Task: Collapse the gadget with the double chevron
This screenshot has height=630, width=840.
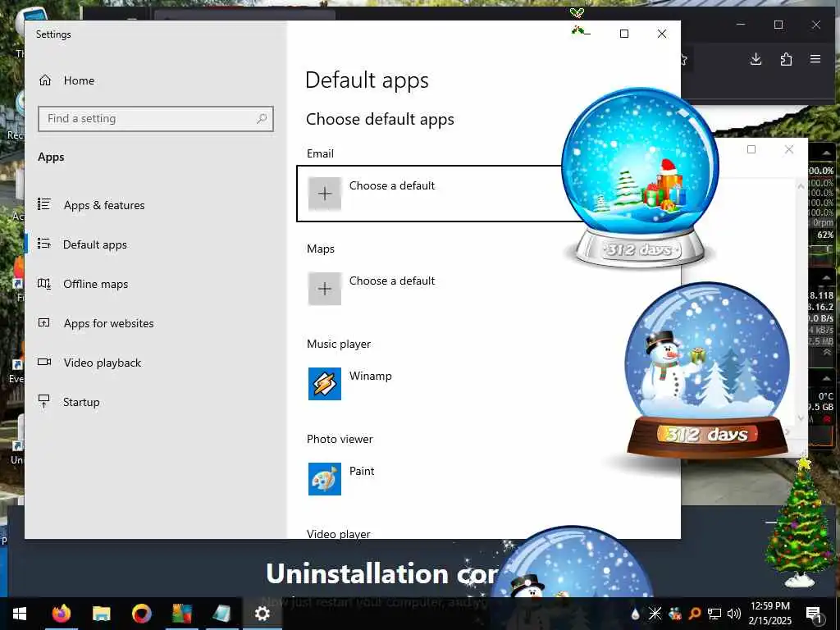Action: pyautogui.click(x=827, y=352)
